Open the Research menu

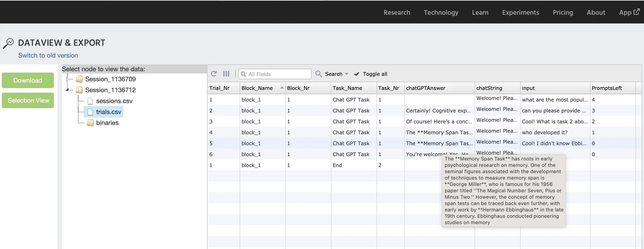pos(397,13)
